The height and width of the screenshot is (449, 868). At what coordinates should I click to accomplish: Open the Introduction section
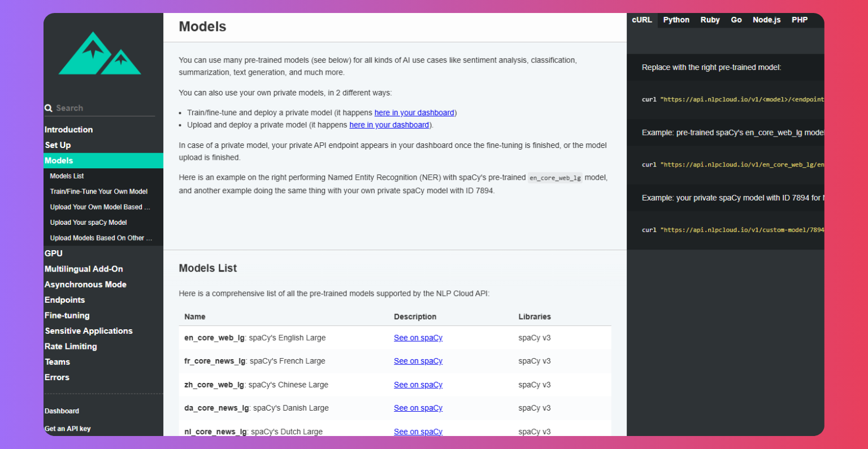click(68, 129)
